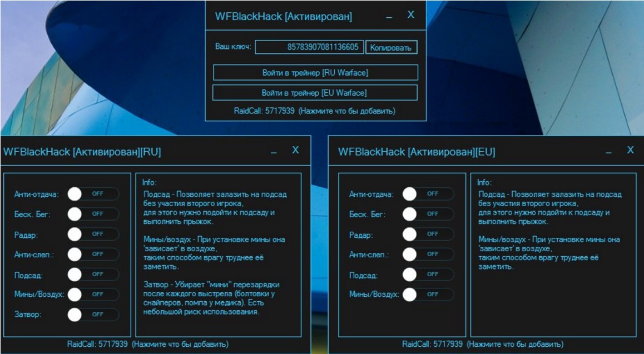This screenshot has height=354, width=644.
Task: Switch on Подсад in the RU window
Action: [x=93, y=275]
